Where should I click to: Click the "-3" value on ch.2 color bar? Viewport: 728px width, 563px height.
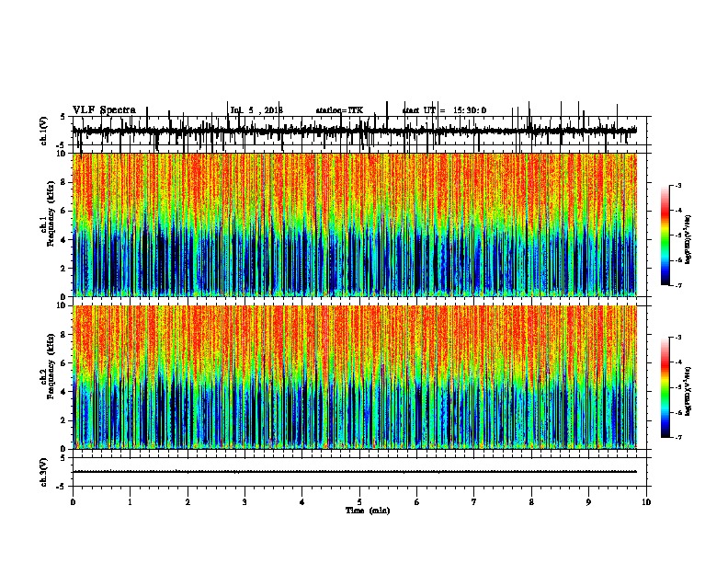pyautogui.click(x=678, y=338)
